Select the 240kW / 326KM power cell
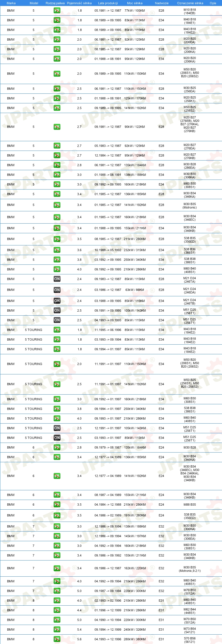Viewport: 222px width, 644px height. (135, 630)
